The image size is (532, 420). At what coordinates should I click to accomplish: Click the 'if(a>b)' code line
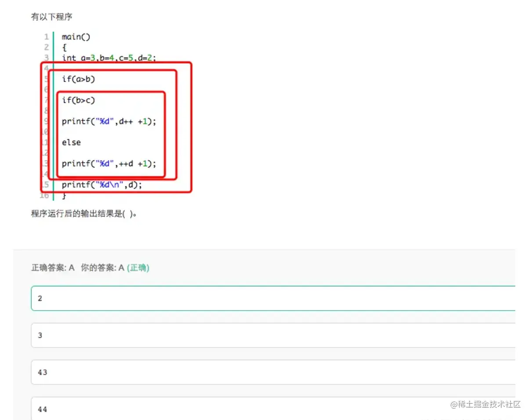point(78,79)
